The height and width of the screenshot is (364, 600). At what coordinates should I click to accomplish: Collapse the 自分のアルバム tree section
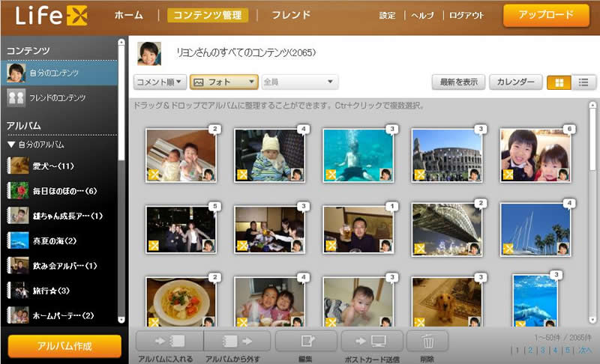tap(11, 144)
